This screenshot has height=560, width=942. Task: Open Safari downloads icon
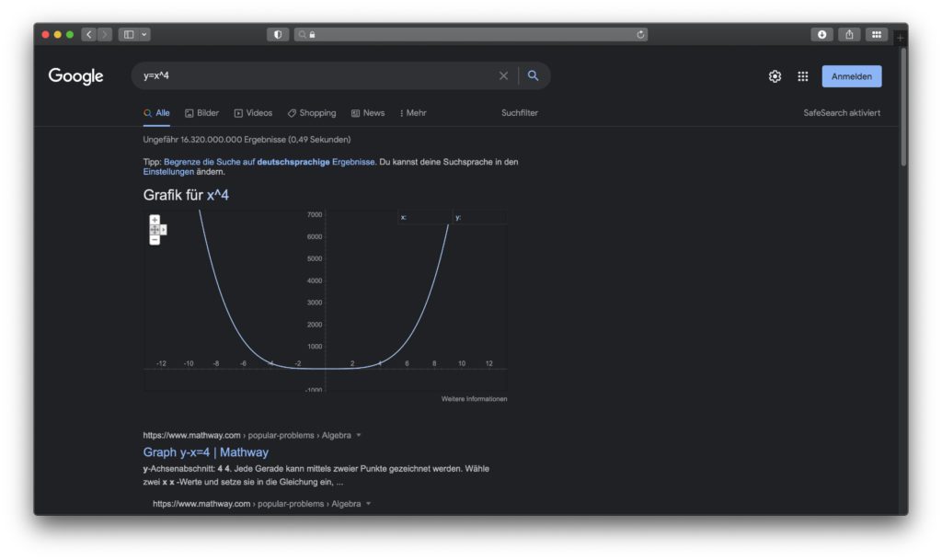coord(821,34)
